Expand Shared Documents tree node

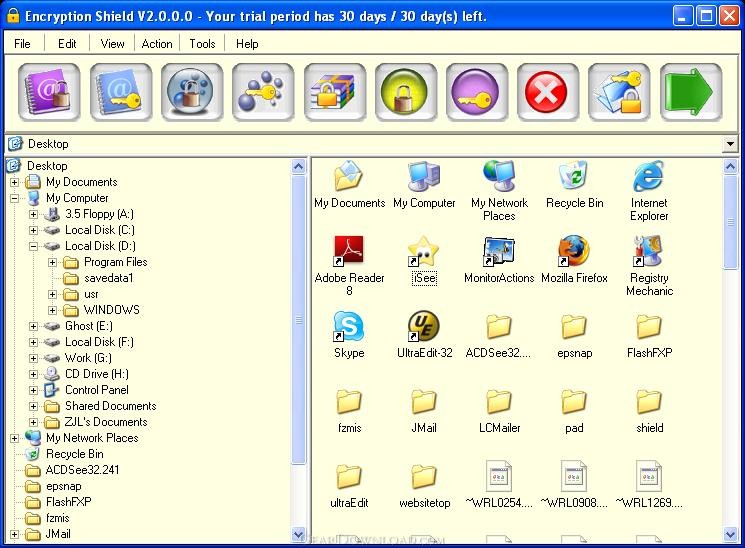pyautogui.click(x=33, y=406)
